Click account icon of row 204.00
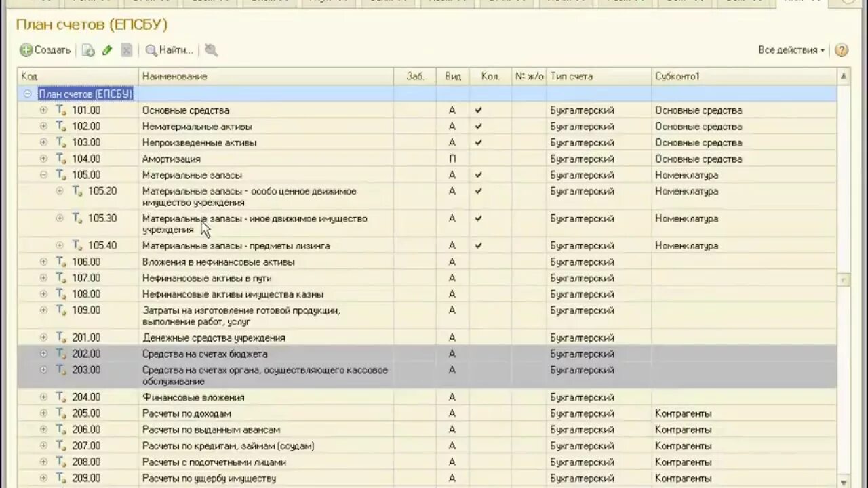The width and height of the screenshot is (868, 488). click(61, 397)
